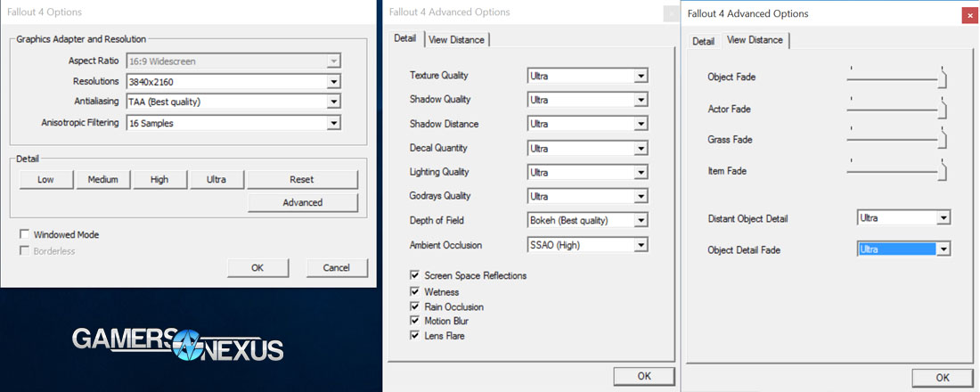The image size is (980, 392).
Task: Open the Depth of Field dropdown
Action: [587, 220]
